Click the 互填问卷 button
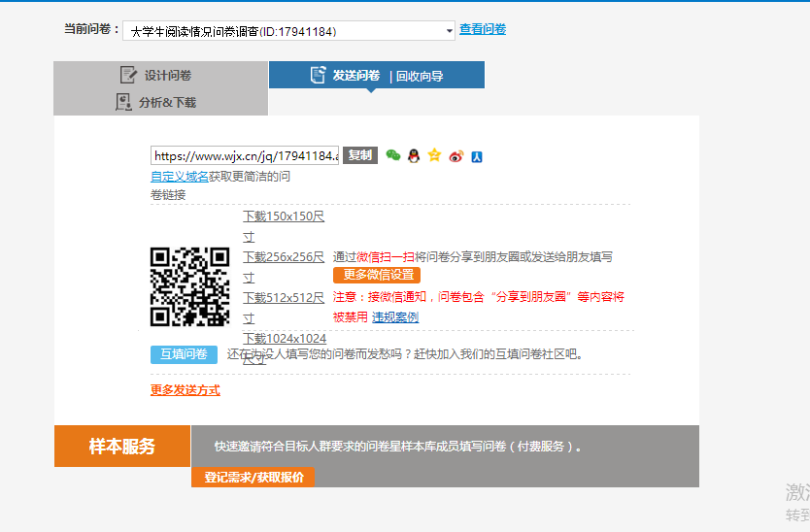 pos(184,354)
